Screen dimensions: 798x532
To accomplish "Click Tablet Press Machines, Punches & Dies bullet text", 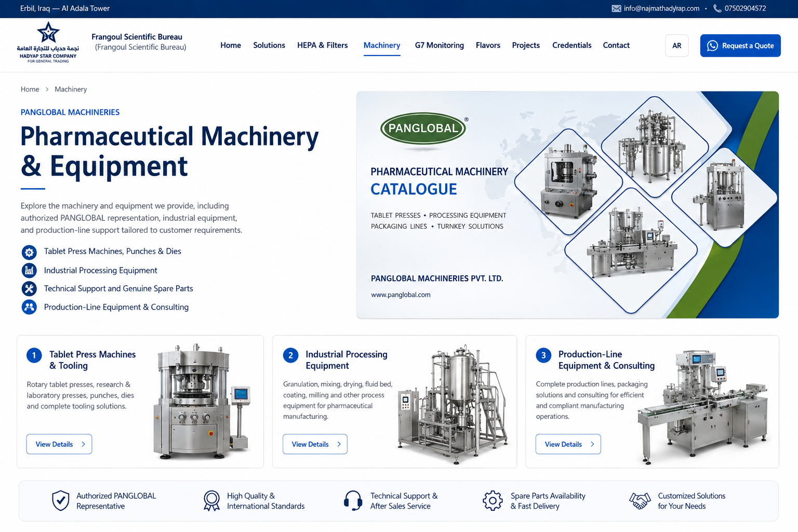I will (113, 251).
